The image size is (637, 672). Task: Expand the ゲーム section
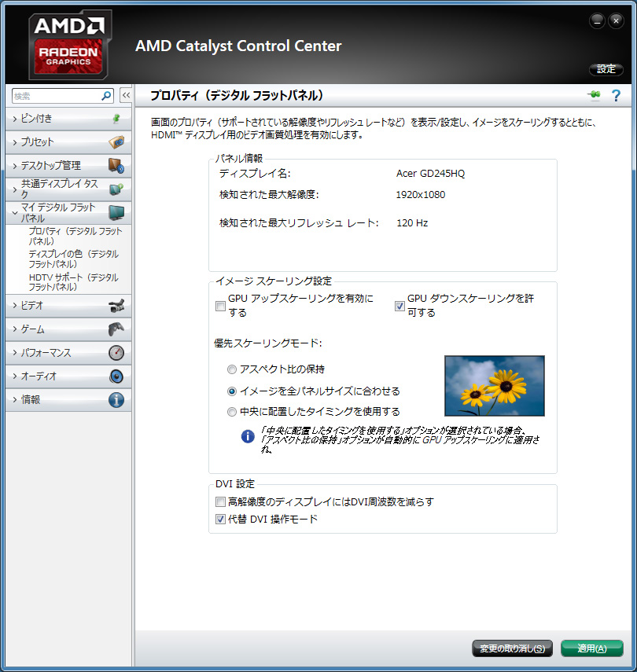[68, 329]
